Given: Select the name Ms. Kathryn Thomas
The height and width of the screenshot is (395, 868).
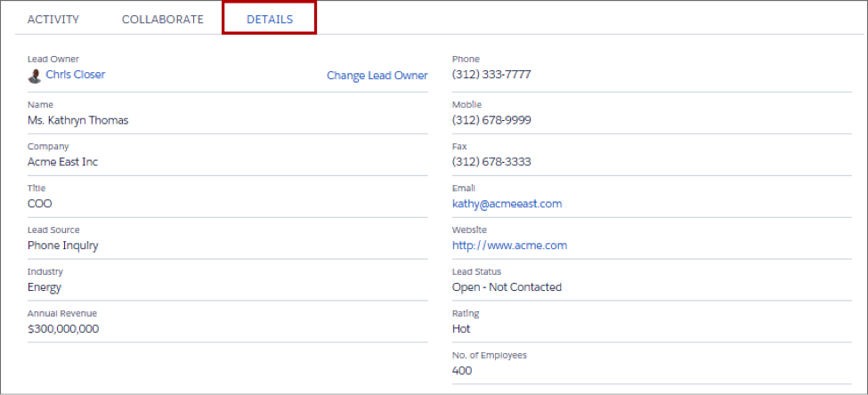Looking at the screenshot, I should tap(78, 120).
